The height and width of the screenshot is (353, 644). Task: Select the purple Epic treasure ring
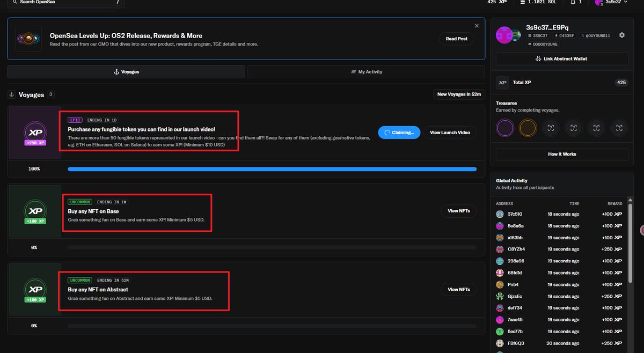(x=505, y=128)
